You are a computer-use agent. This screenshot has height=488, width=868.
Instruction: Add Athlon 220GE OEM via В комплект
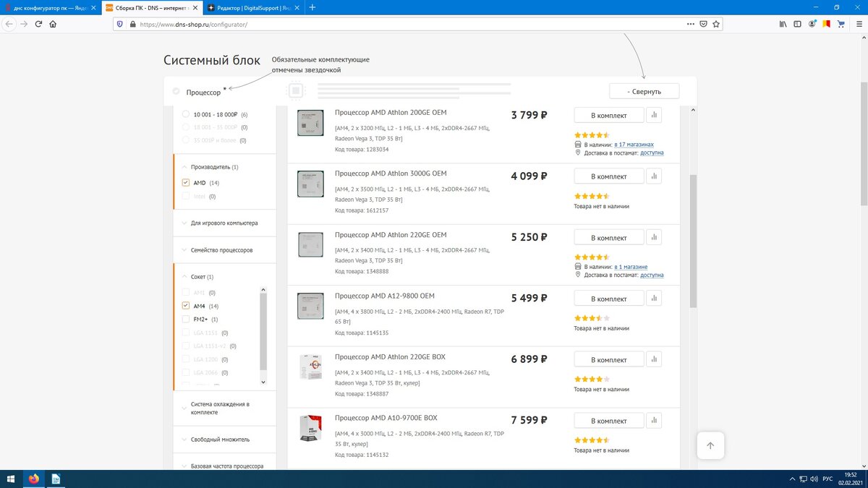click(608, 237)
